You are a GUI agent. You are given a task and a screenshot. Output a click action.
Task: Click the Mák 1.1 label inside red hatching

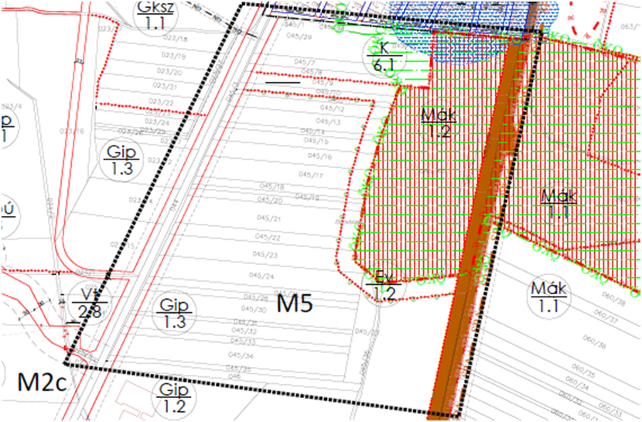click(557, 202)
